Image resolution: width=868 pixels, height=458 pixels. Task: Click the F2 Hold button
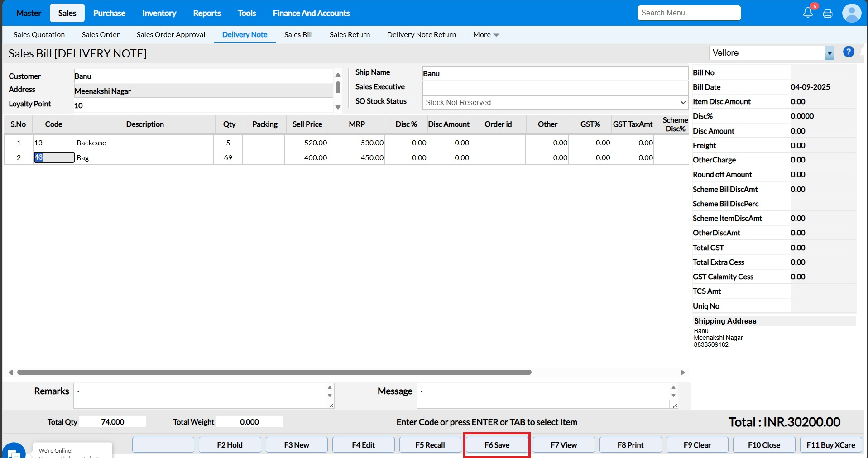[x=230, y=445]
